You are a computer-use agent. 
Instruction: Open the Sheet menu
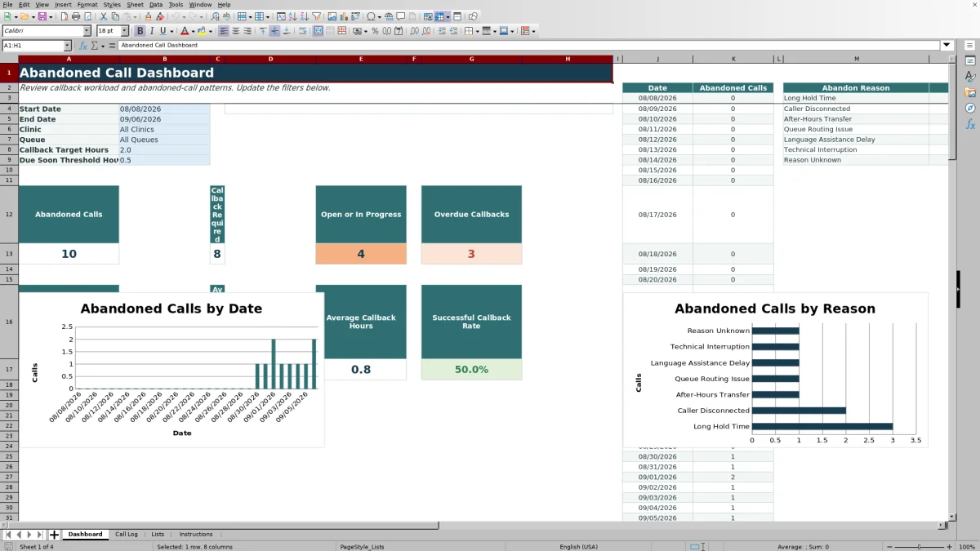tap(135, 4)
